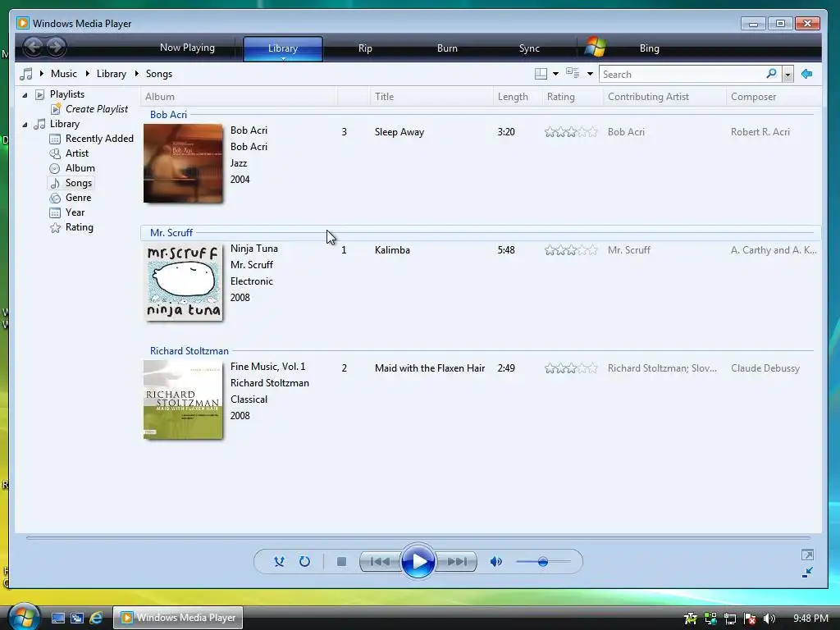Switch to full screen view icon

(807, 555)
